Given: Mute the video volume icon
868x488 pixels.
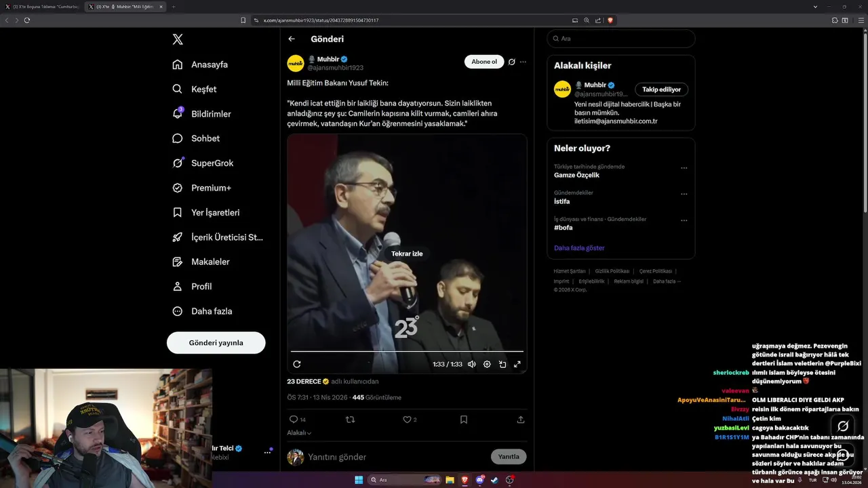Looking at the screenshot, I should click(x=471, y=364).
